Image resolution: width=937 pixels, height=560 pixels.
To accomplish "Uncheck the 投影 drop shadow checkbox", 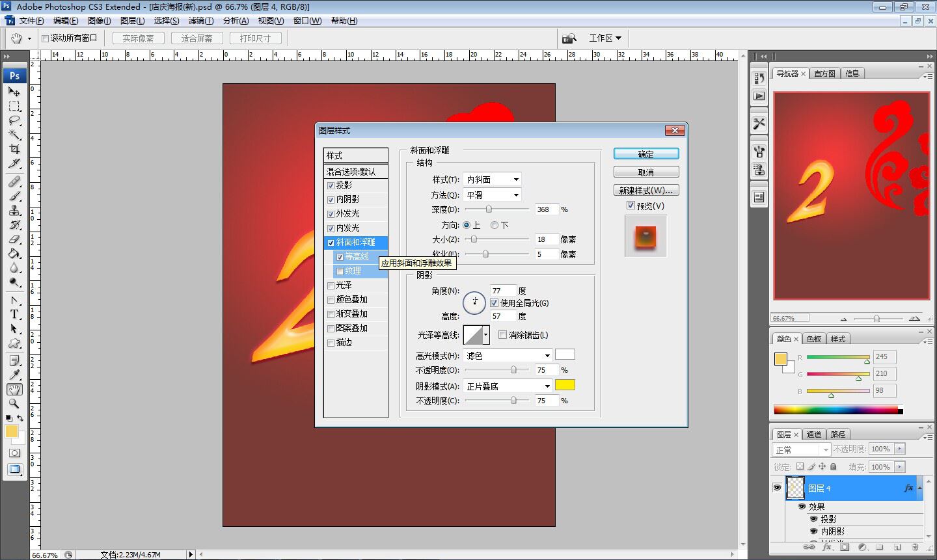I will [x=331, y=185].
